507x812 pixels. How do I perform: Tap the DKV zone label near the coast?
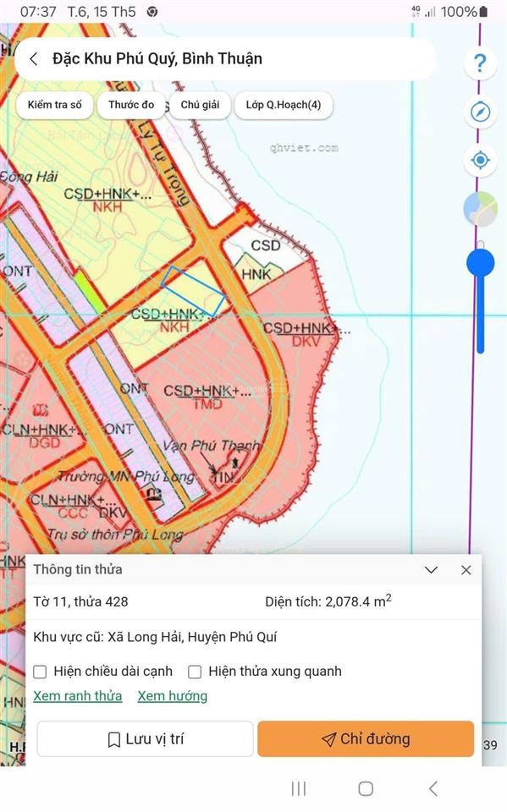coord(306,341)
